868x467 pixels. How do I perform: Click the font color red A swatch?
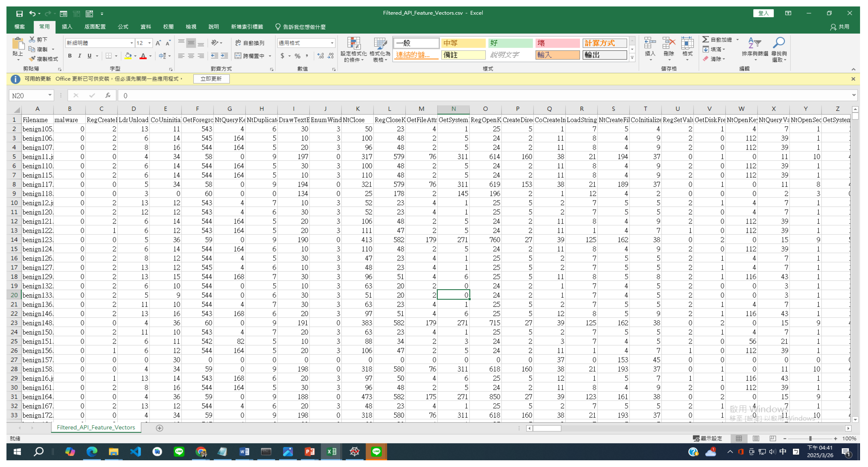(x=143, y=56)
